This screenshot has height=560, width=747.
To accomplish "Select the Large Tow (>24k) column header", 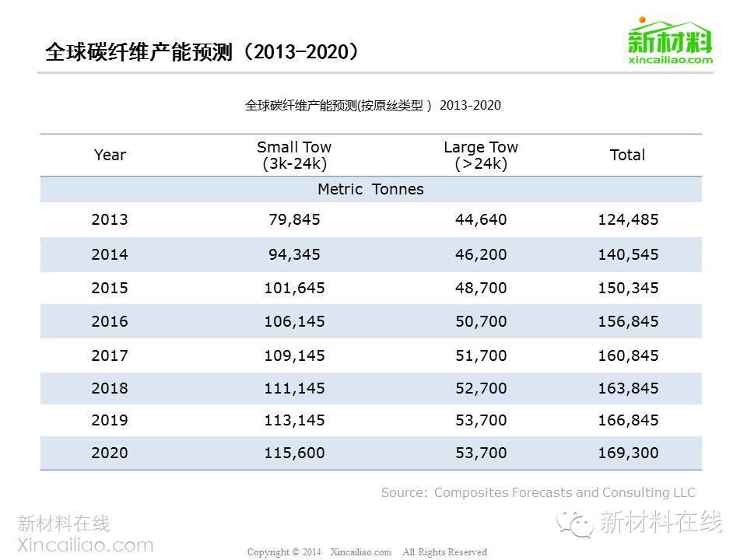I will (480, 155).
